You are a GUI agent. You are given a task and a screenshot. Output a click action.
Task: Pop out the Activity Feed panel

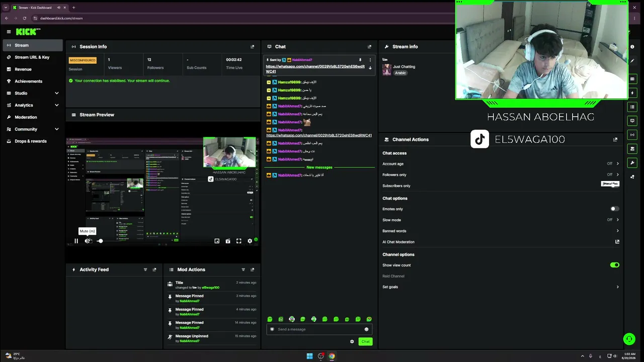154,269
